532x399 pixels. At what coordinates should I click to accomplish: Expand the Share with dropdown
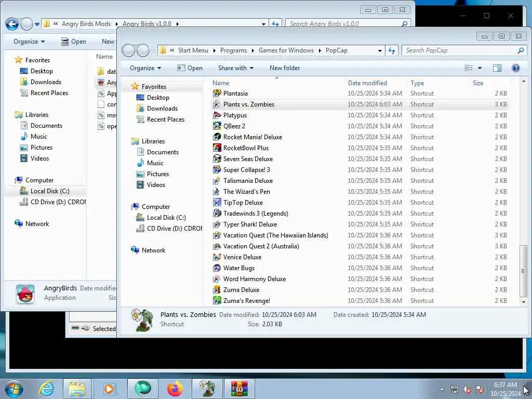235,68
